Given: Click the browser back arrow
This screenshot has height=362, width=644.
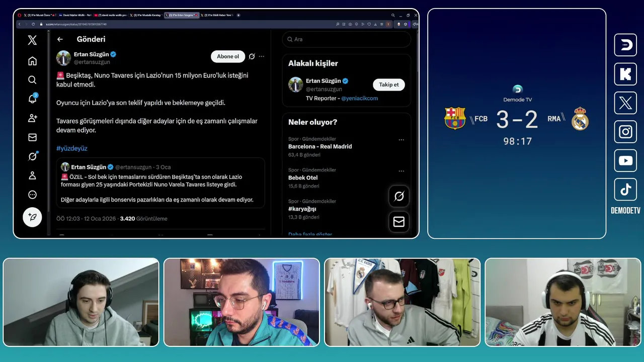Looking at the screenshot, I should click(x=19, y=24).
